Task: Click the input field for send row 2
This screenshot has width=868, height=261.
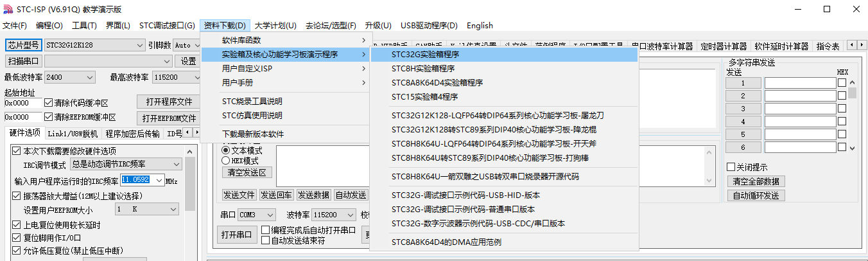Action: [x=800, y=96]
